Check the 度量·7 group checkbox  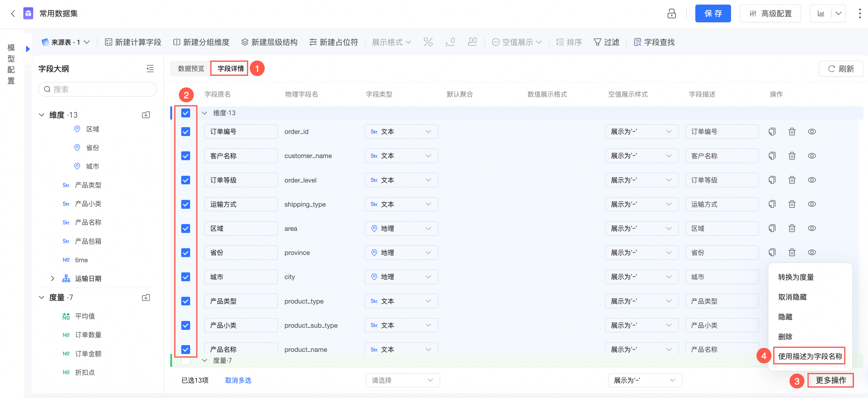point(186,361)
